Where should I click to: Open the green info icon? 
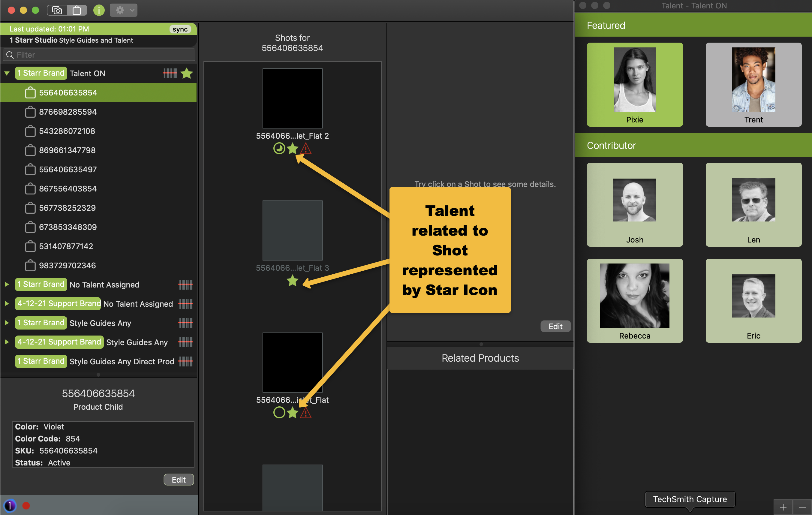pyautogui.click(x=99, y=10)
